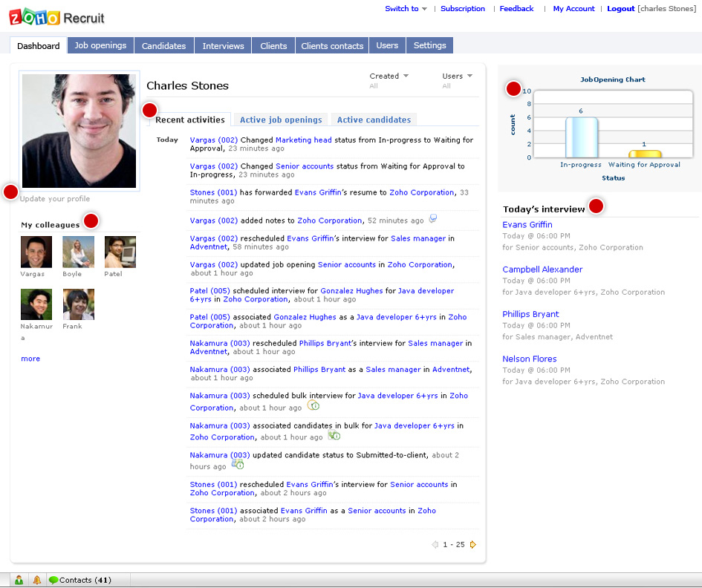Open the Interviews tab

point(223,45)
